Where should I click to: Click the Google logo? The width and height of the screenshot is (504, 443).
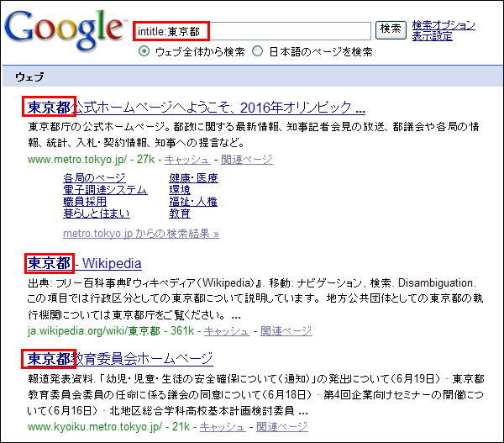coord(64,30)
